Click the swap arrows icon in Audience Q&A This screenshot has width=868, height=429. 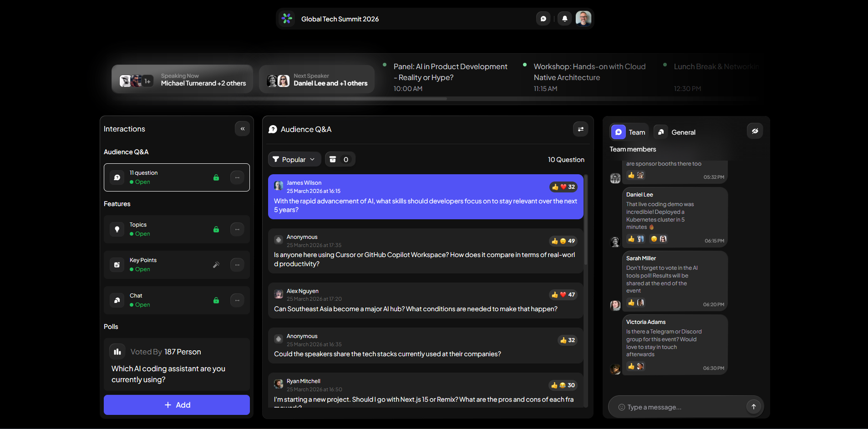[x=580, y=129]
